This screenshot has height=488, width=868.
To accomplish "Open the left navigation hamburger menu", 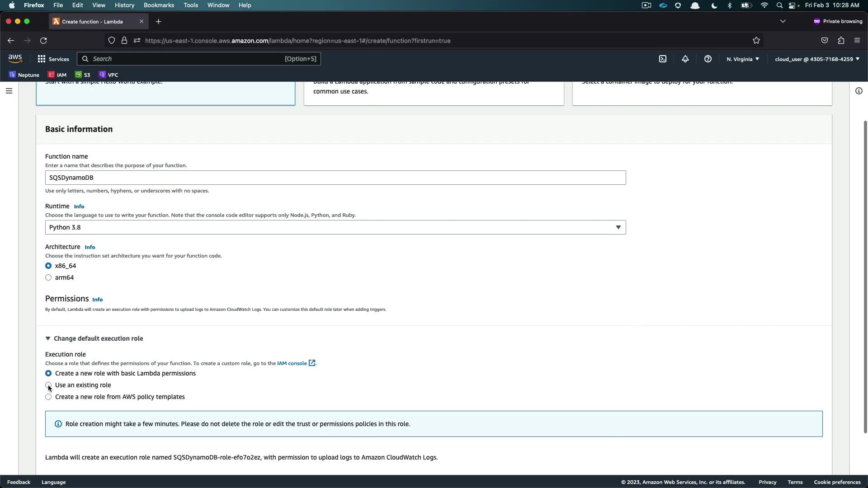I will coord(9,91).
